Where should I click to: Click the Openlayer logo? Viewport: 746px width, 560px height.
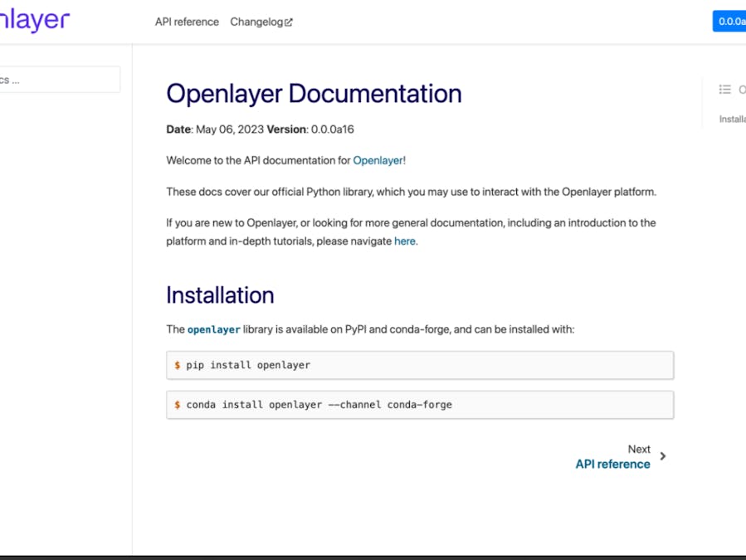coord(34,20)
